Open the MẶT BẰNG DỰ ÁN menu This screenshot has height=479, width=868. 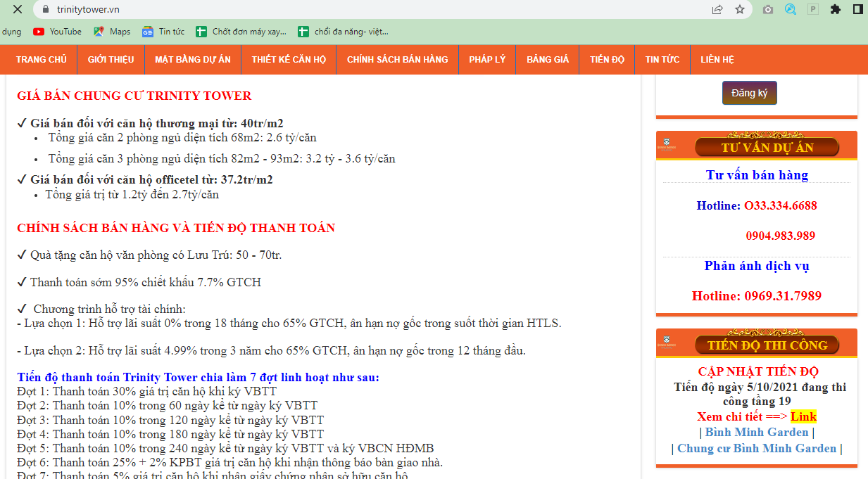point(193,60)
